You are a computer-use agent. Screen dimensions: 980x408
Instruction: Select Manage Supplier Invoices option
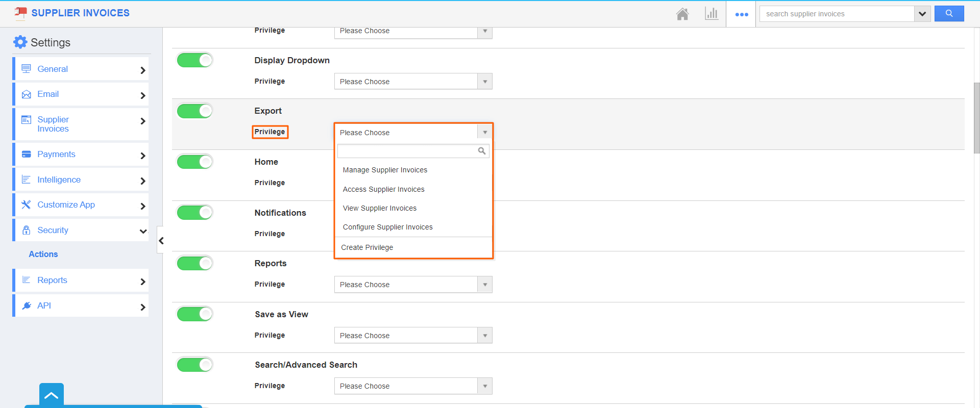385,170
